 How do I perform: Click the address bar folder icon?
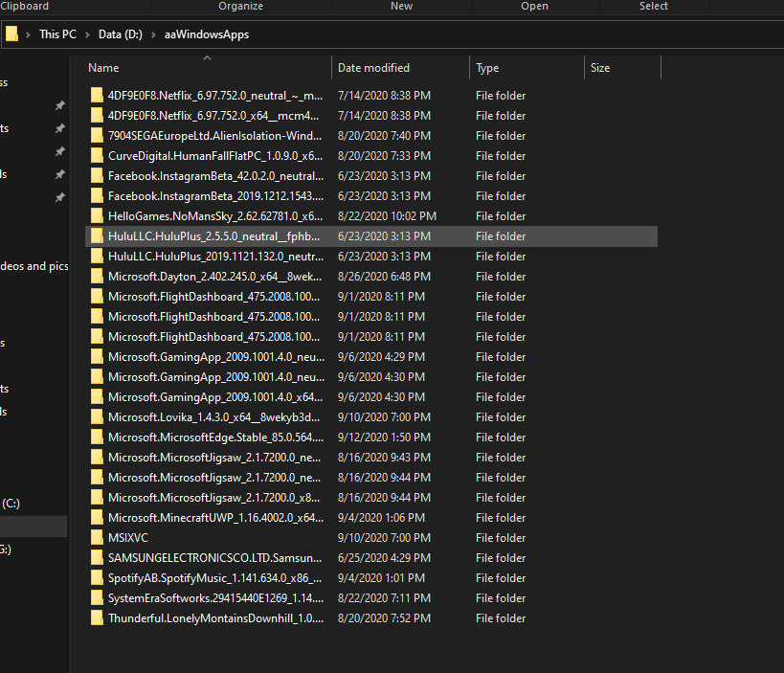tap(12, 34)
